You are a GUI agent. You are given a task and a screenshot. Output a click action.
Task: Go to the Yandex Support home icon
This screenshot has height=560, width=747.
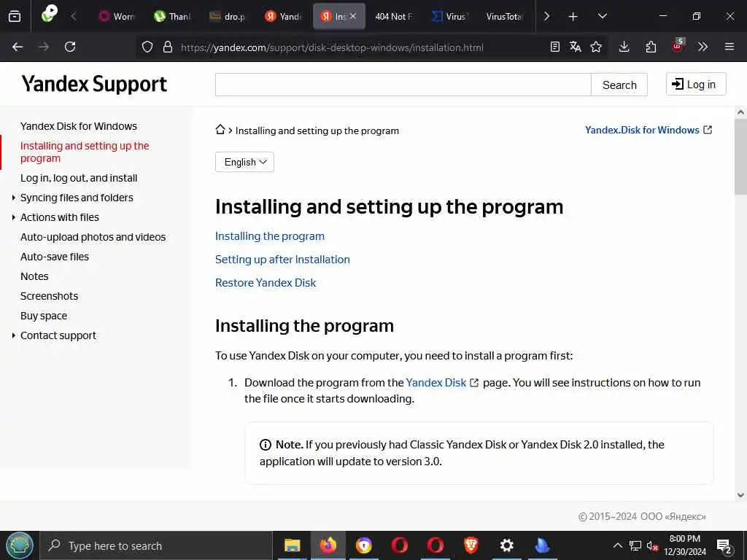tap(220, 130)
